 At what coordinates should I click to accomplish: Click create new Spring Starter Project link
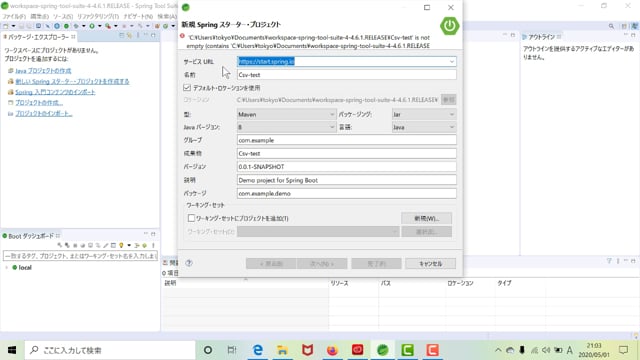point(72,81)
